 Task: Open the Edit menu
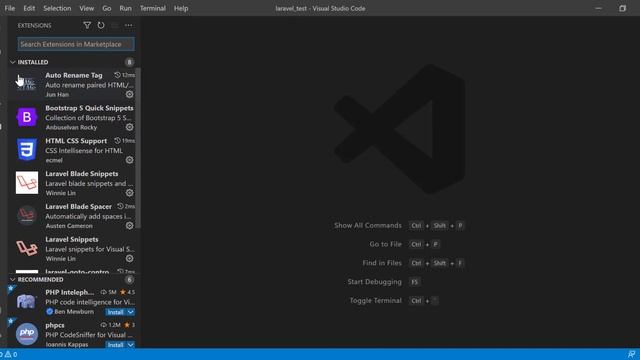(29, 8)
